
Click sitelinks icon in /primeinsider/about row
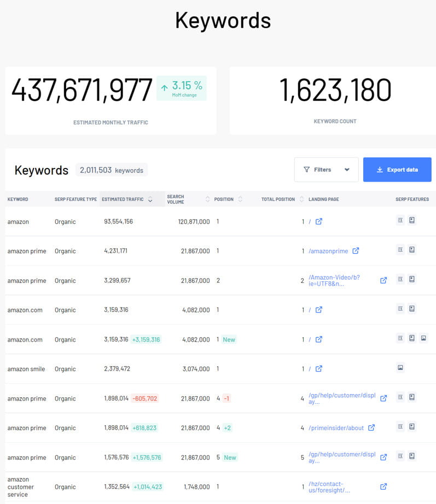coord(400,426)
